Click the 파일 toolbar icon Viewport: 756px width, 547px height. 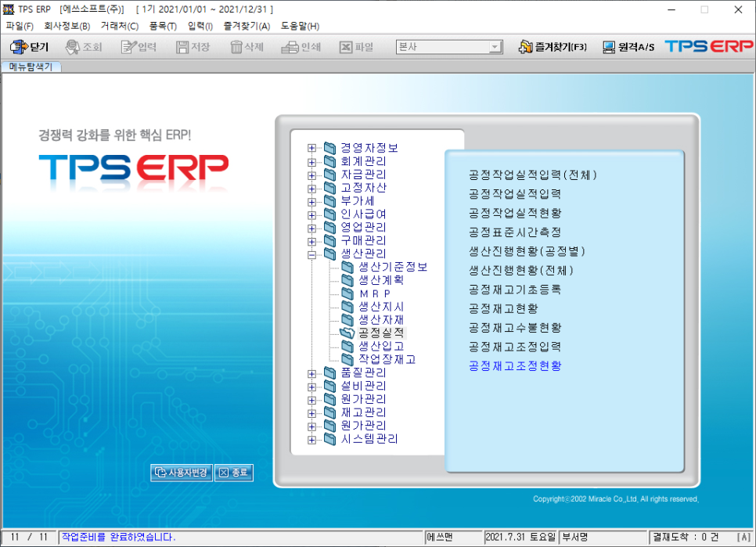[x=346, y=47]
